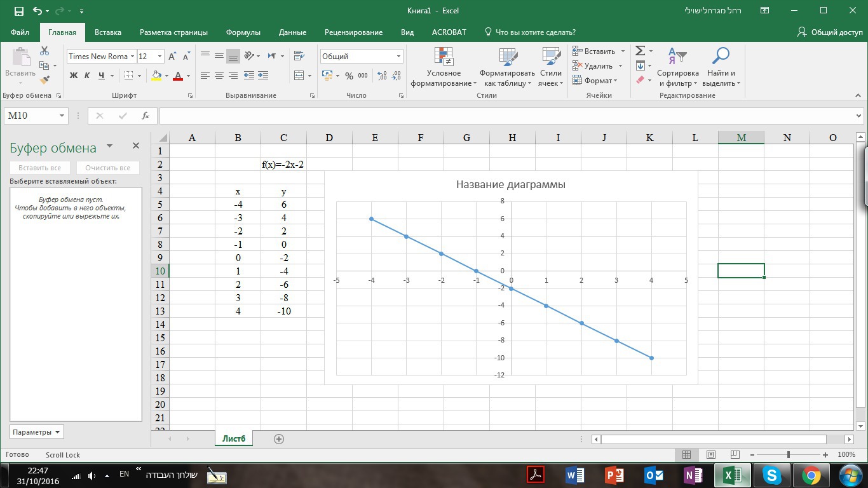Open the Форматировать как таблицу menu
The width and height of the screenshot is (868, 488).
point(507,66)
